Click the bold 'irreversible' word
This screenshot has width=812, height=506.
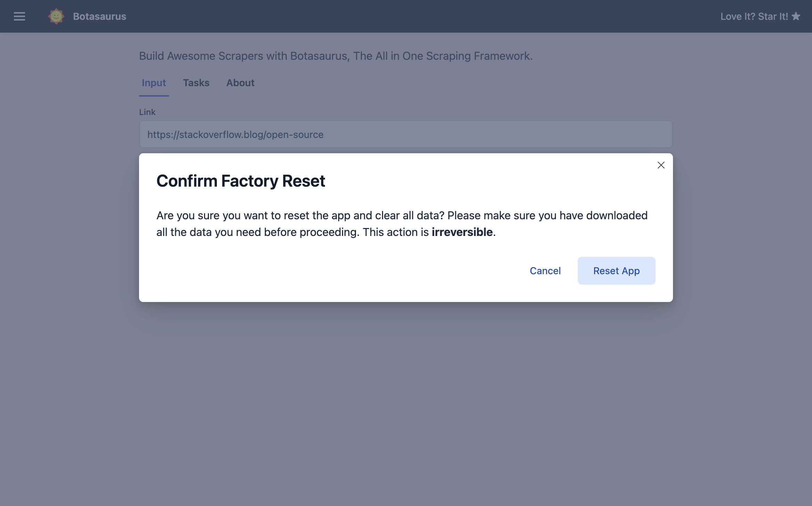tap(462, 232)
